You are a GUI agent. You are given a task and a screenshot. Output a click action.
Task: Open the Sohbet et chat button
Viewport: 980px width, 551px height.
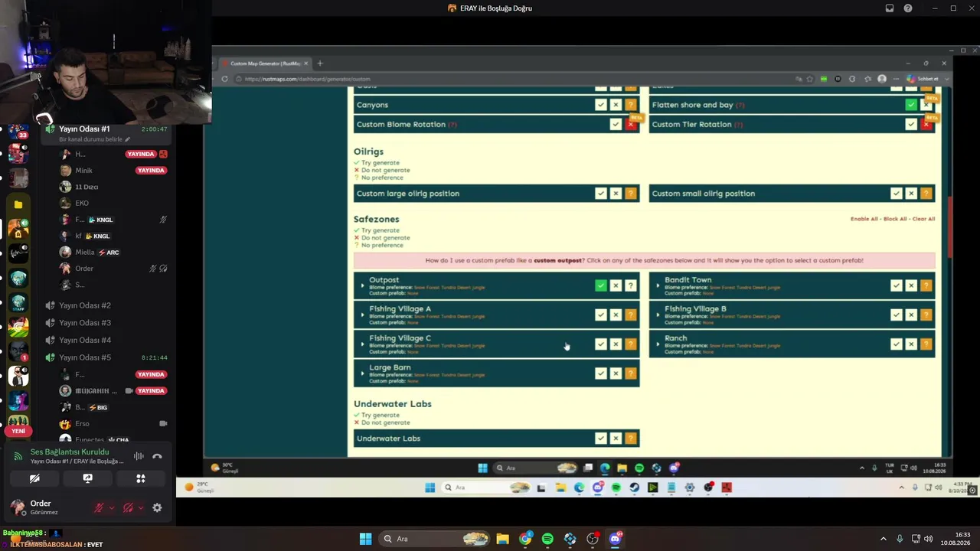point(923,79)
